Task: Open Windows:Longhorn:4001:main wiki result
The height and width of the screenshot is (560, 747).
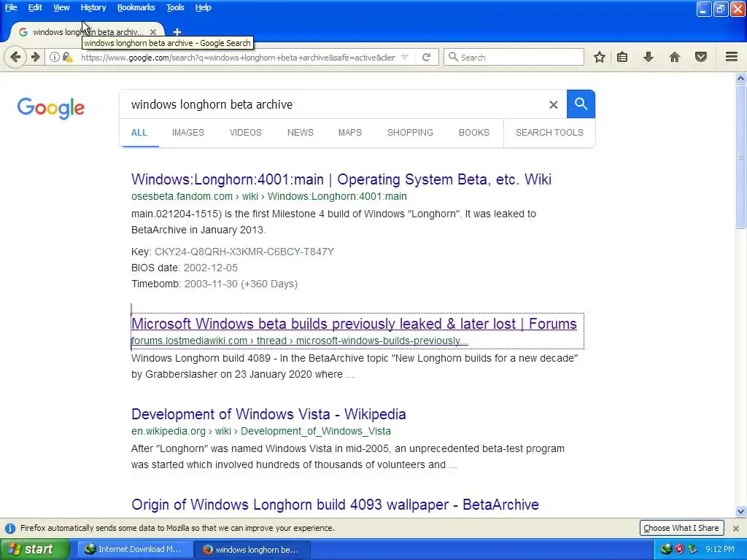Action: pyautogui.click(x=341, y=179)
